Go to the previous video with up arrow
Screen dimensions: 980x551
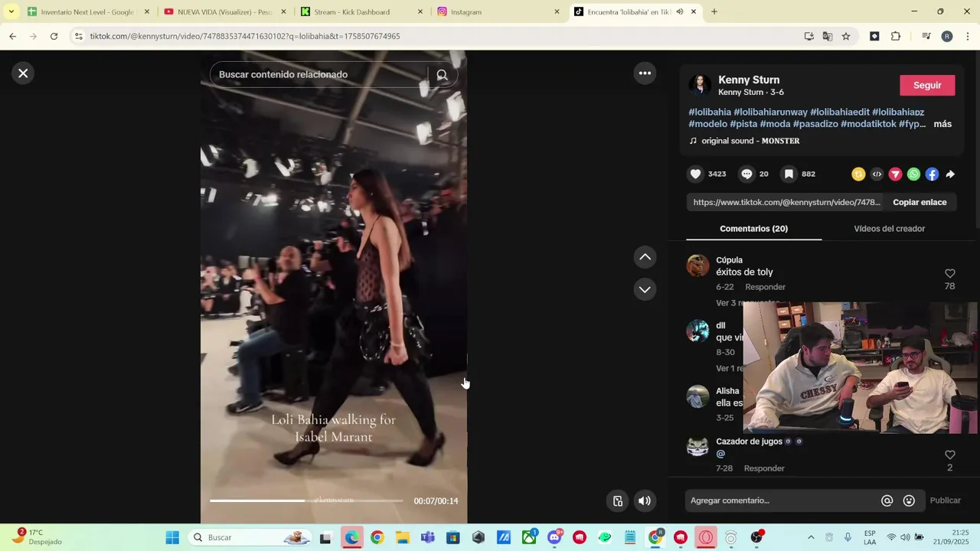(645, 257)
